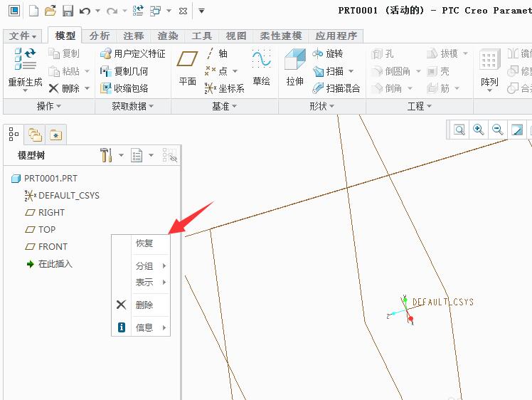Click the Undo arrow icon

click(85, 11)
